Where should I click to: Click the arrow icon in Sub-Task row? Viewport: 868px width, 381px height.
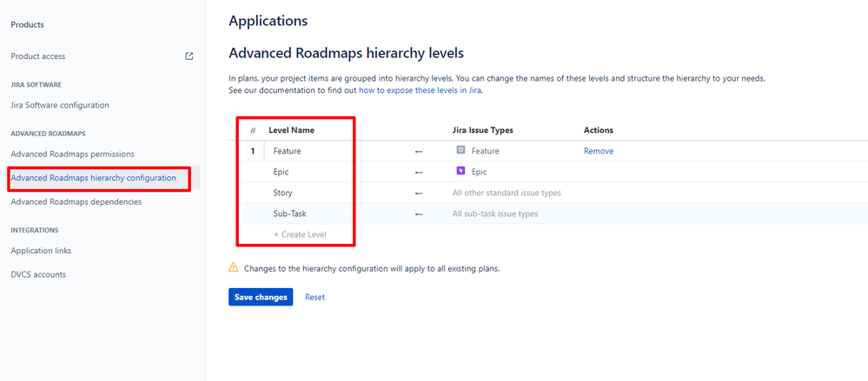click(419, 214)
